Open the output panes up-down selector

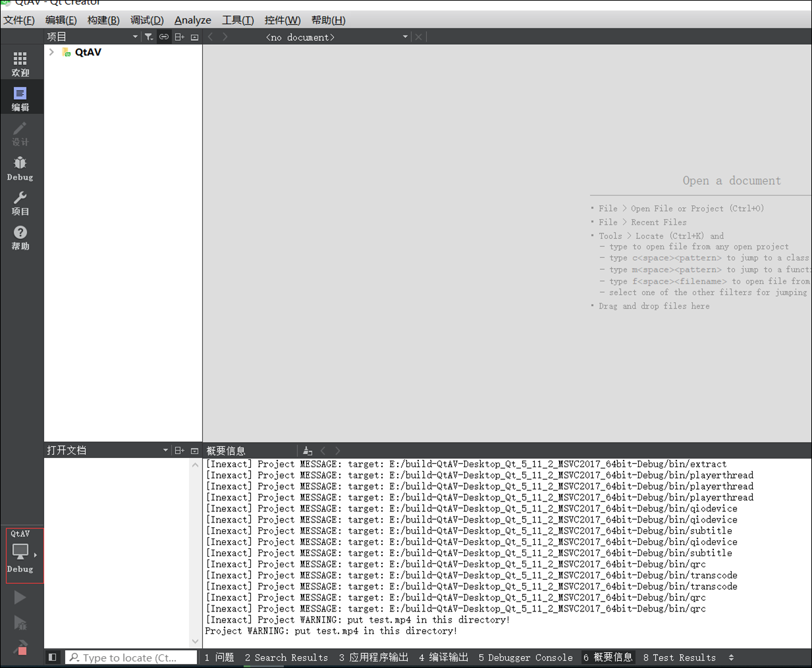point(731,657)
